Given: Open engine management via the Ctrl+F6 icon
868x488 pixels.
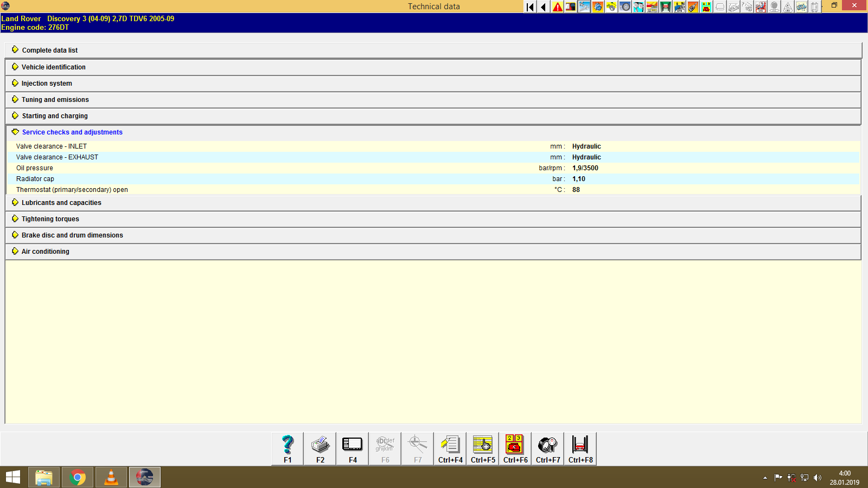Looking at the screenshot, I should tap(515, 445).
